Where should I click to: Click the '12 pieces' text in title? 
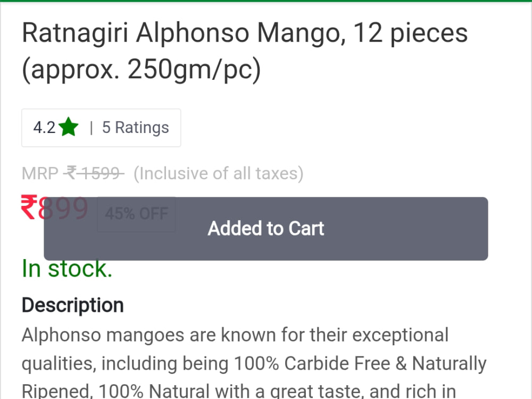pos(411,34)
